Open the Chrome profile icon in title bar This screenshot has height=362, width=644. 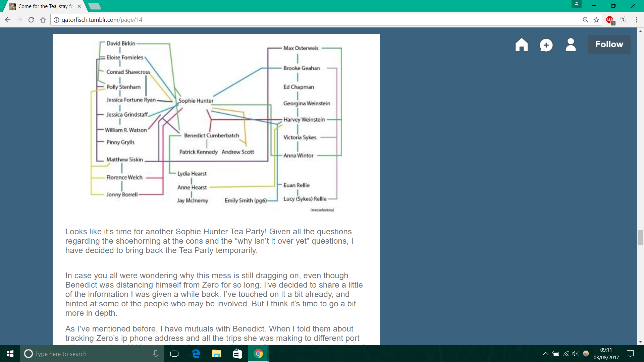click(x=576, y=4)
